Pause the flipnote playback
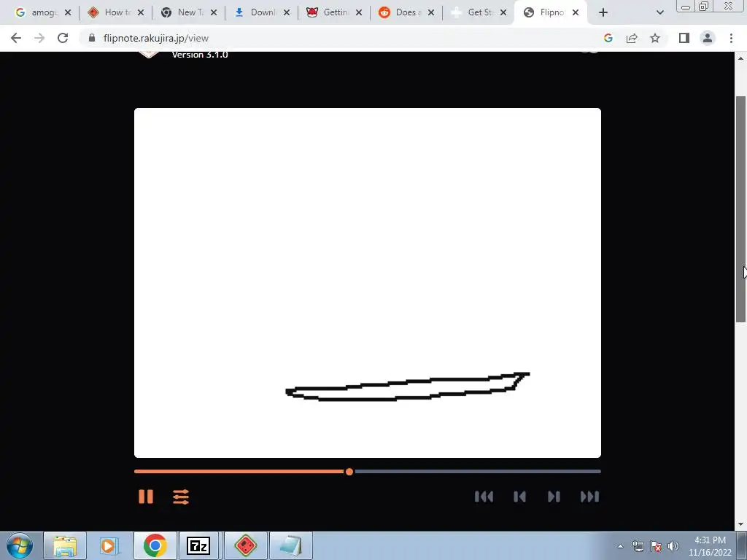The width and height of the screenshot is (747, 560). click(146, 497)
